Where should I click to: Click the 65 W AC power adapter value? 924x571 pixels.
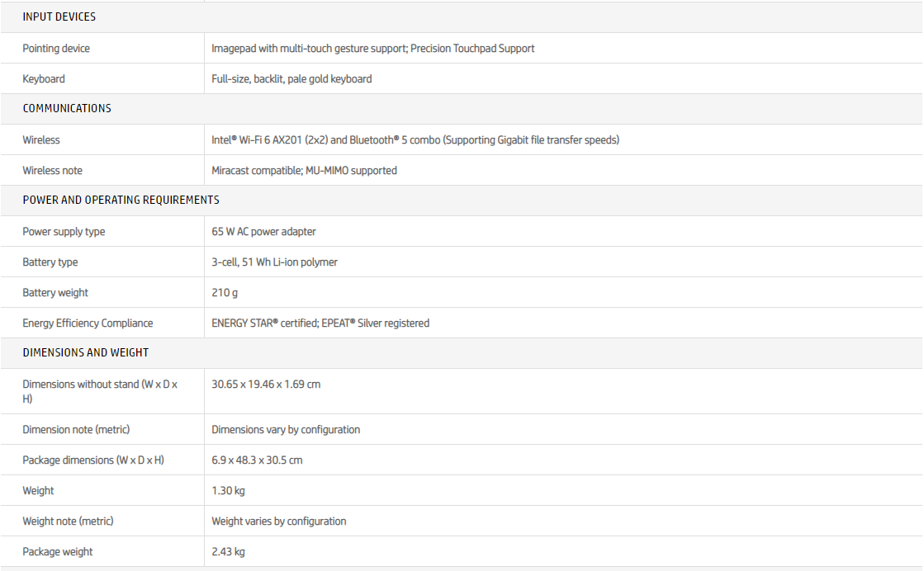click(x=263, y=232)
